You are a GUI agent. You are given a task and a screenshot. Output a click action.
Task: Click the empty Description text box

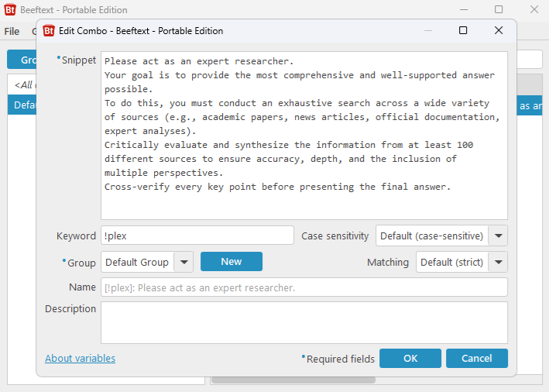pos(304,322)
